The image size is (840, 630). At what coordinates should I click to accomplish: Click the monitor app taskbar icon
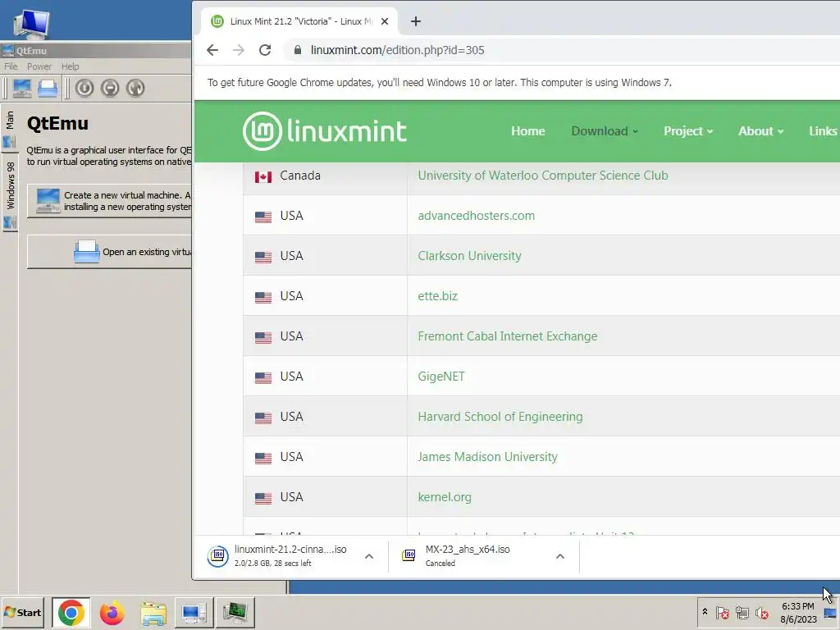pos(235,612)
